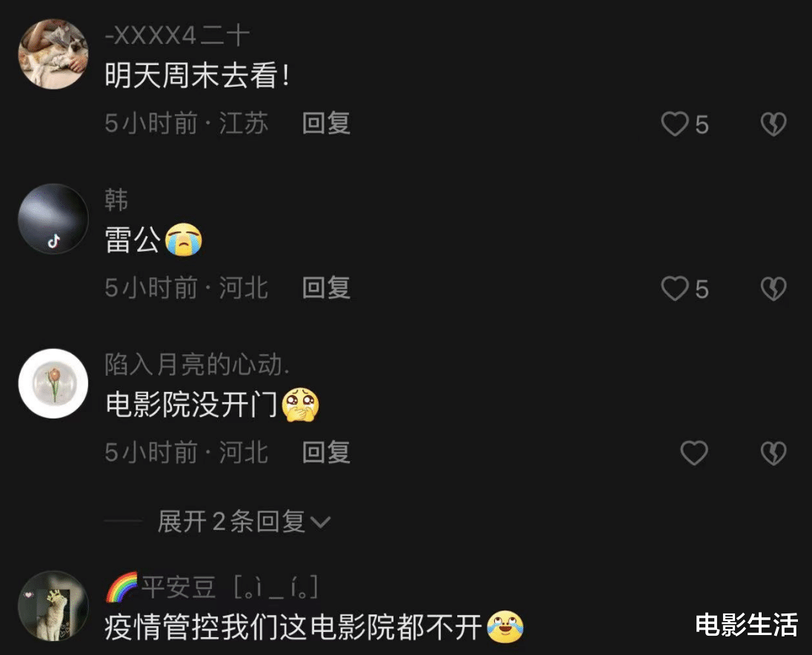The height and width of the screenshot is (655, 812).
Task: Dislike the "电影院没开门" comment
Action: pos(773,453)
